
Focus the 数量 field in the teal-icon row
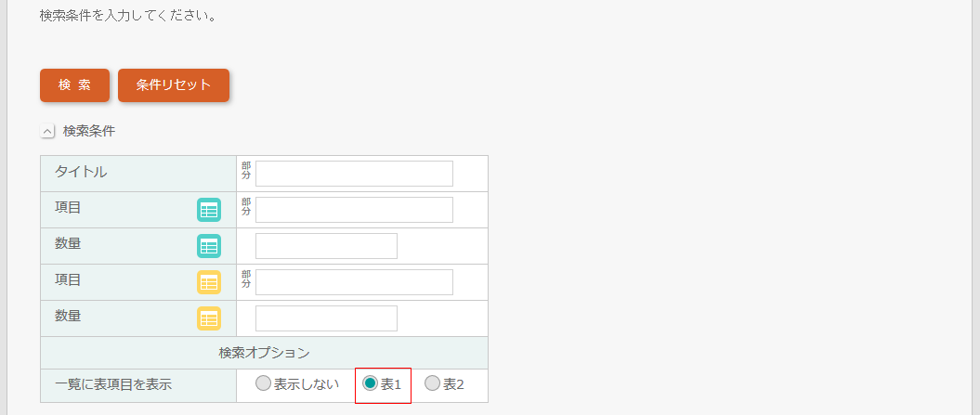pyautogui.click(x=326, y=246)
